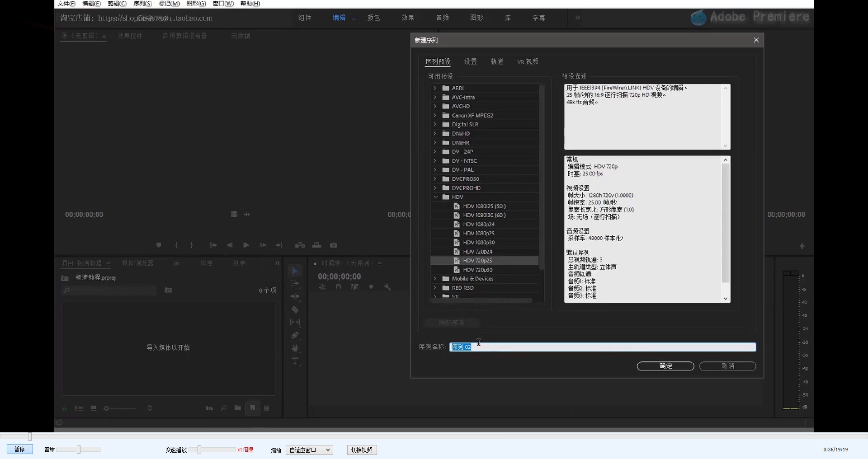Click Add Marker icon in Source monitor
The width and height of the screenshot is (868, 459).
pyautogui.click(x=159, y=245)
